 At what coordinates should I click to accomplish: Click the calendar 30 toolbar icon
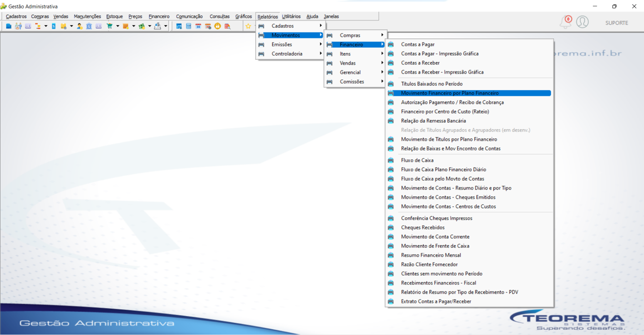pyautogui.click(x=198, y=26)
